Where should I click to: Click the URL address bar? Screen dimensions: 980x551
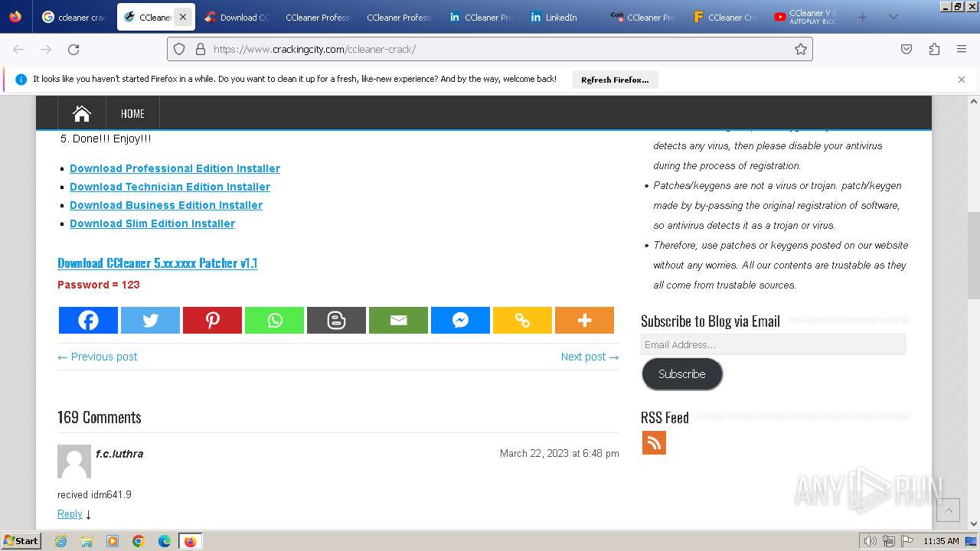(x=490, y=49)
